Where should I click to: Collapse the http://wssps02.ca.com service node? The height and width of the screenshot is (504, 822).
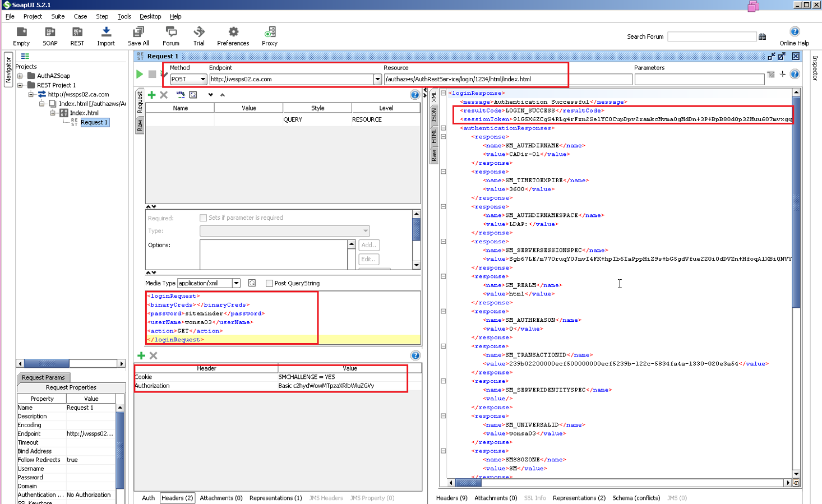(31, 94)
